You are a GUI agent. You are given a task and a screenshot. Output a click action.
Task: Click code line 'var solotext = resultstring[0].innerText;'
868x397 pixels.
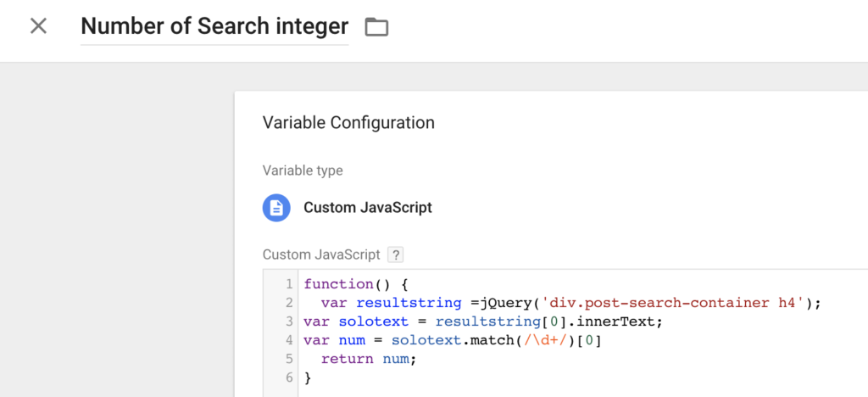tap(482, 322)
